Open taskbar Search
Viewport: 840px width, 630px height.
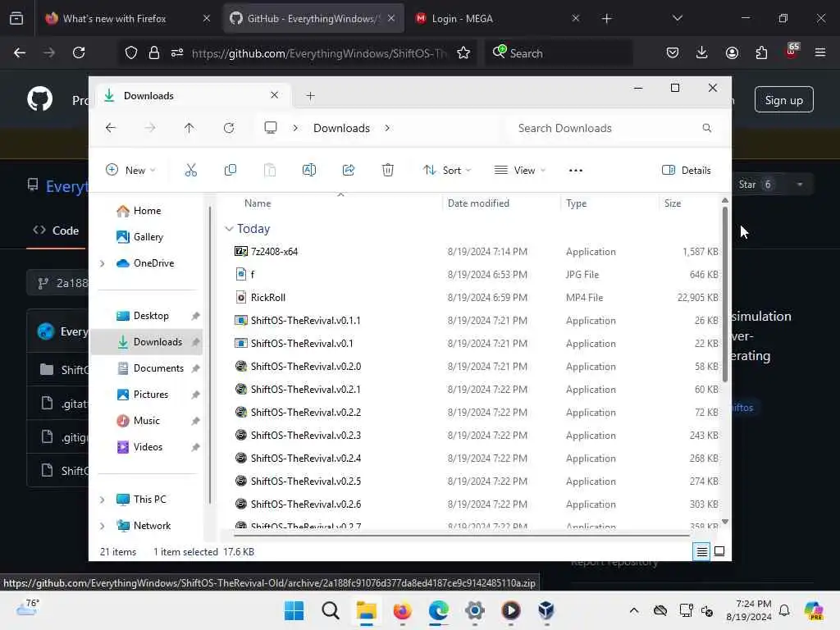(330, 610)
